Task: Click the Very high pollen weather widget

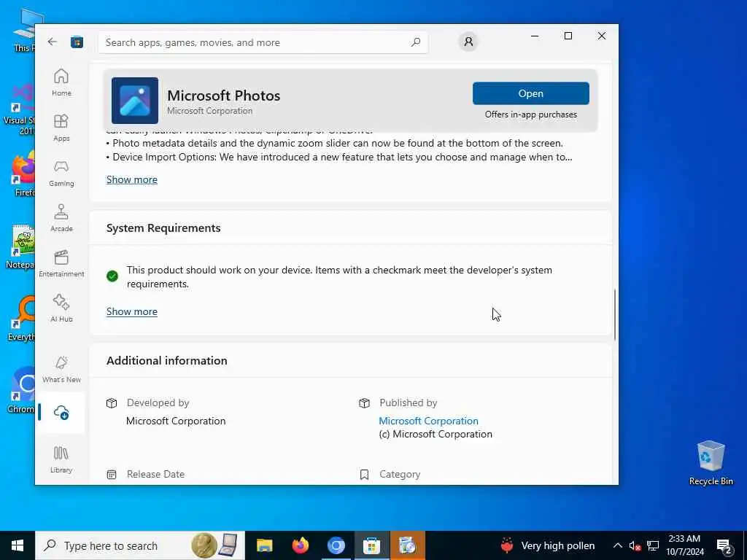Action: [x=548, y=545]
